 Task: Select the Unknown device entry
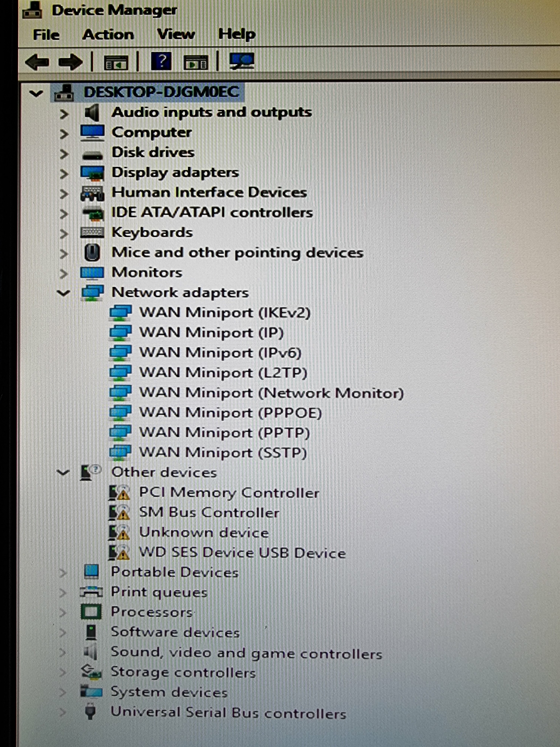[204, 533]
